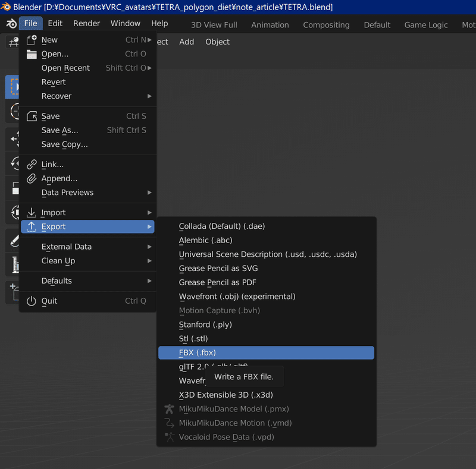The height and width of the screenshot is (469, 476).
Task: Click the paperclip Append icon
Action: pos(32,178)
